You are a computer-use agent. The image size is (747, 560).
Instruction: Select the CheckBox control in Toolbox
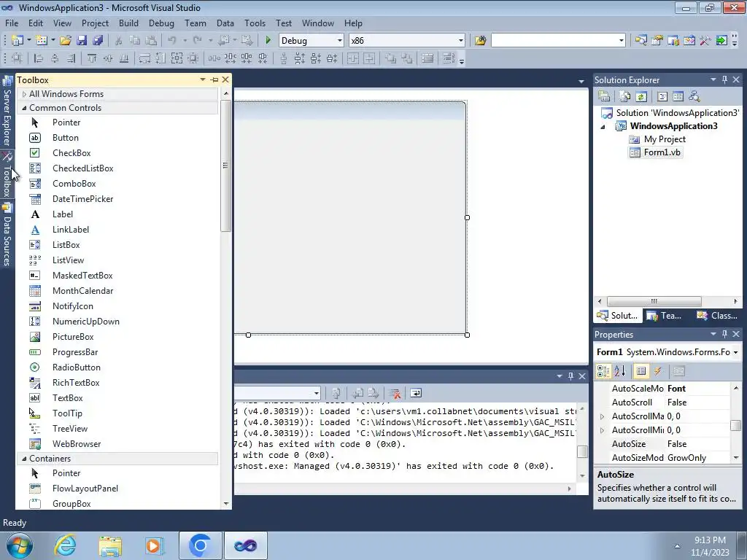tap(71, 153)
